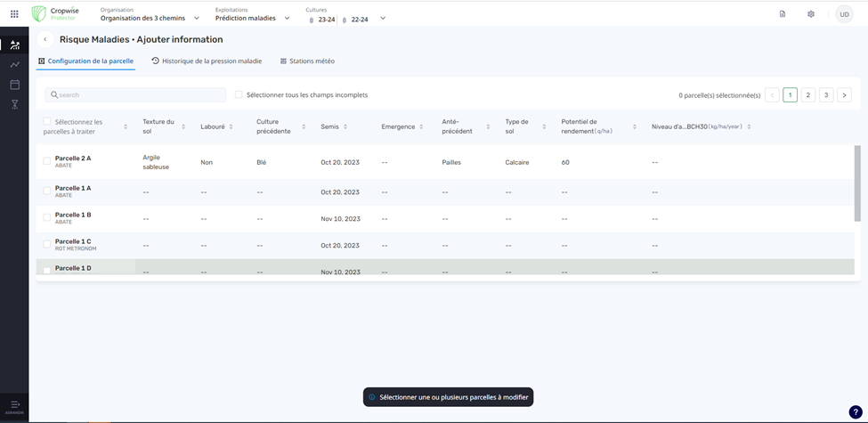Screen dimensions: 868x423
Task: Open the document icon in top bar
Action: (x=783, y=14)
